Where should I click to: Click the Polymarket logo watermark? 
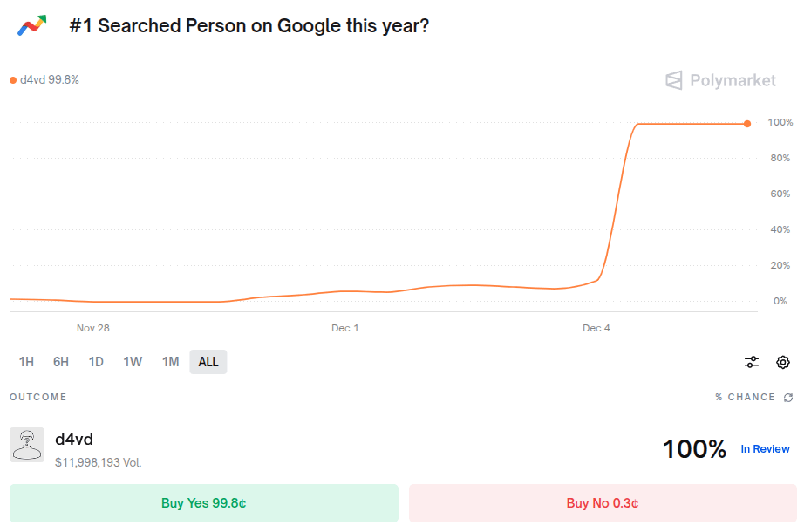720,80
